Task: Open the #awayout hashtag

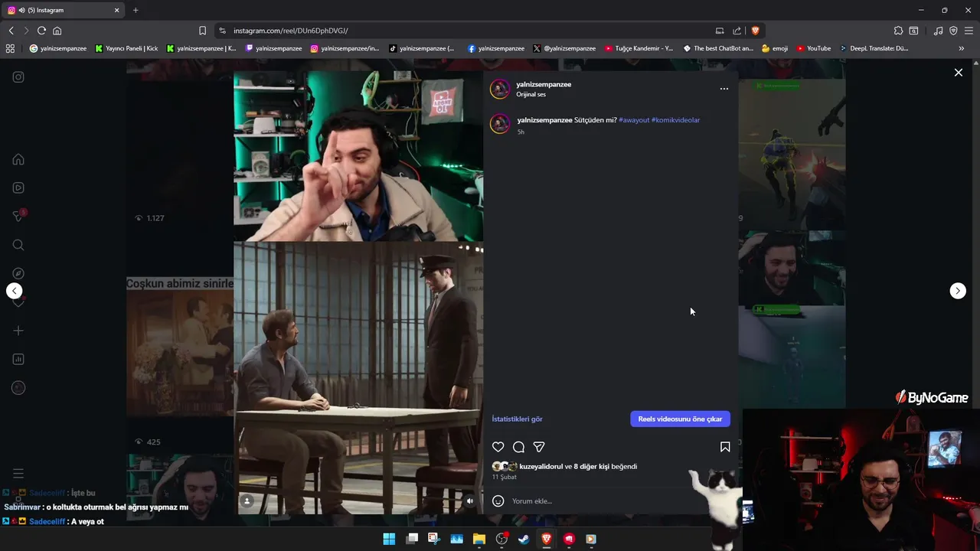Action: (x=634, y=120)
